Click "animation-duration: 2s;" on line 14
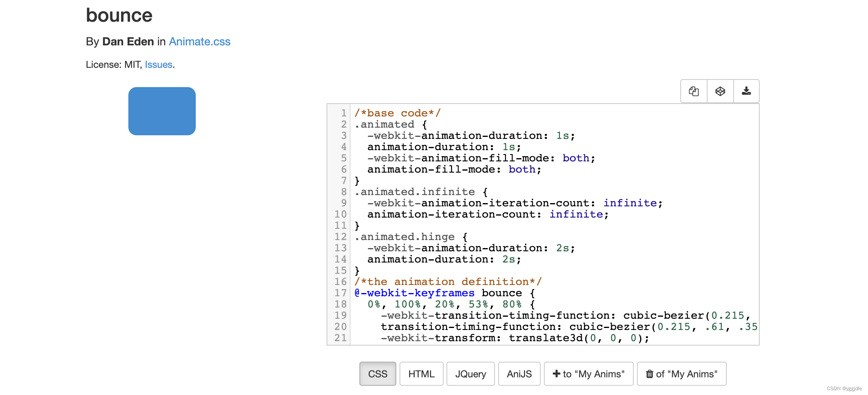This screenshot has width=868, height=395. click(444, 259)
